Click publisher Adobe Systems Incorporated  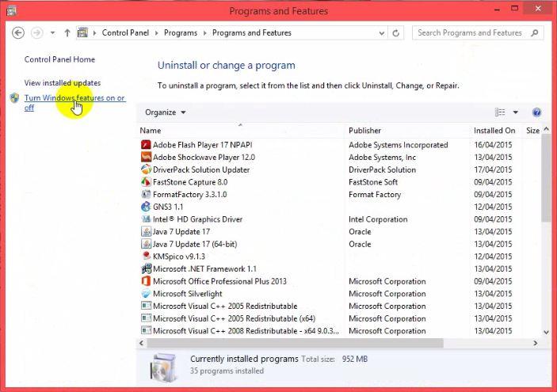tap(399, 145)
